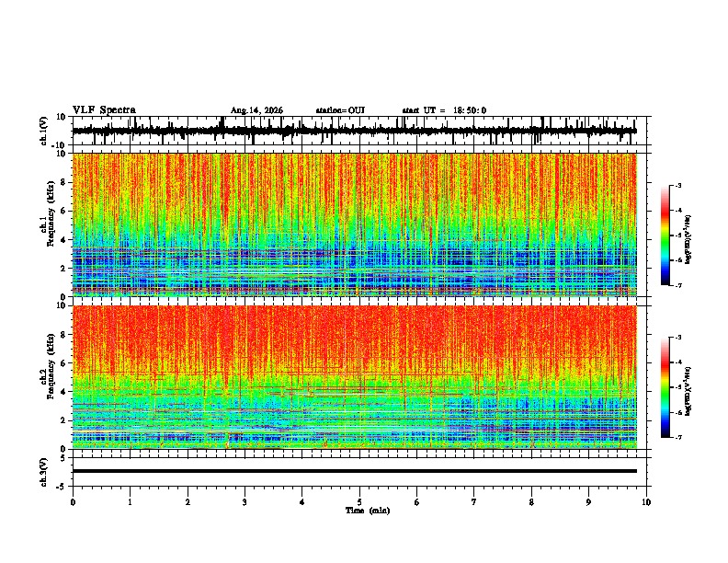Click the "ch.1(V)" axis label
This screenshot has width=728, height=563.
point(43,131)
